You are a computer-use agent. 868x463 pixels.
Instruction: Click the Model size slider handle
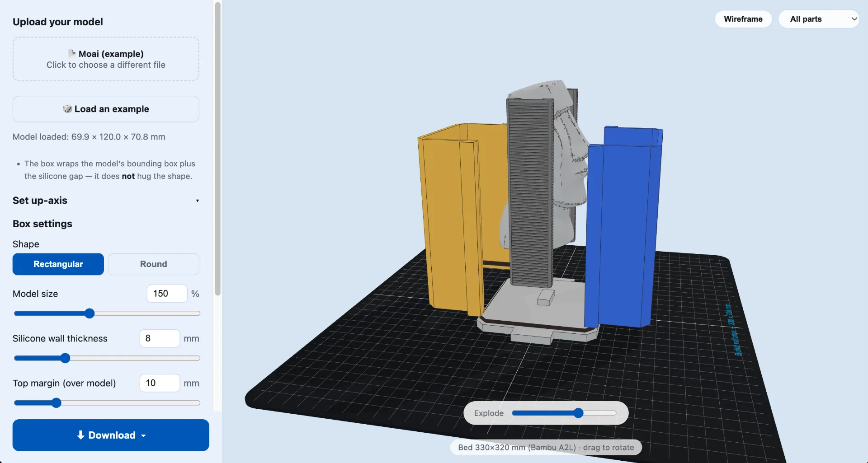(90, 313)
